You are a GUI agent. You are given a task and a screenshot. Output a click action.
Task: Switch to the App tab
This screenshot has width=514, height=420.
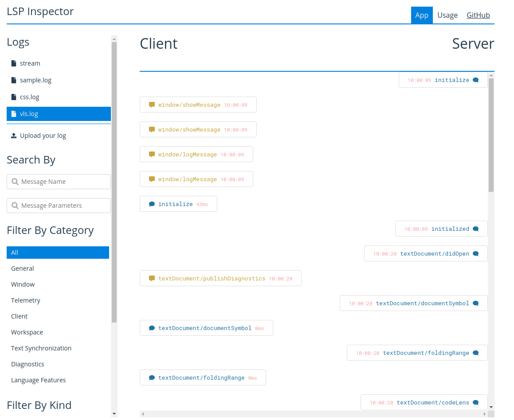422,15
